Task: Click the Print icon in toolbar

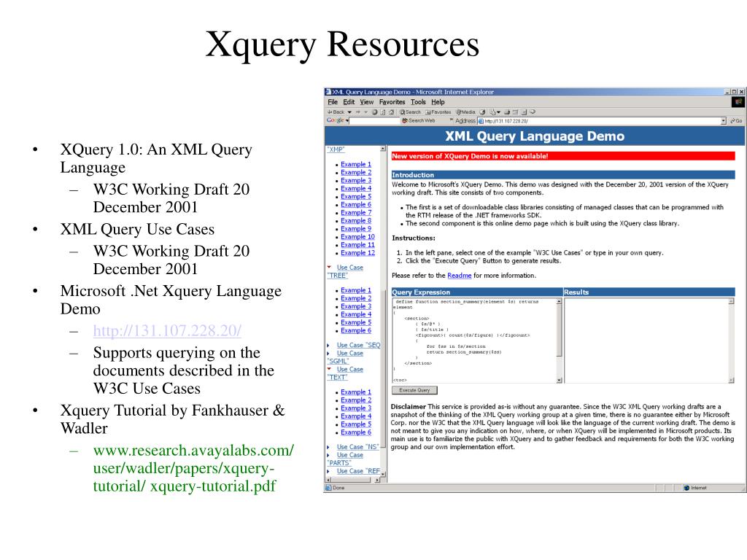Action: (507, 112)
